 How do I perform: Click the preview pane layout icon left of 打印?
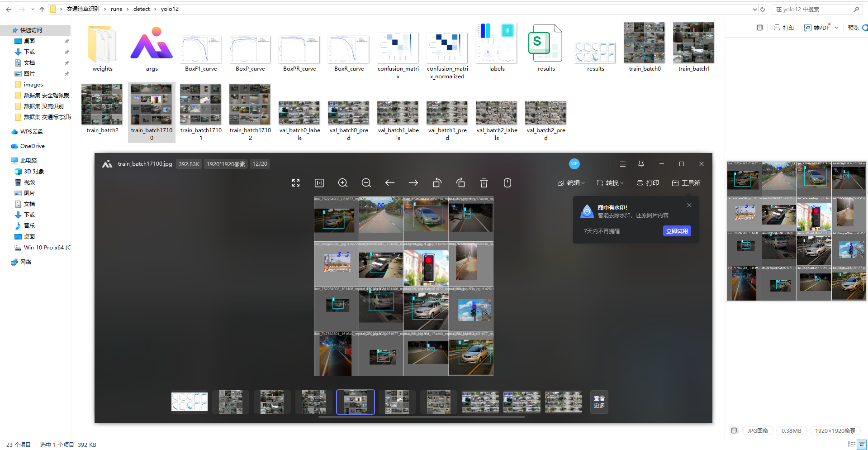pos(760,28)
